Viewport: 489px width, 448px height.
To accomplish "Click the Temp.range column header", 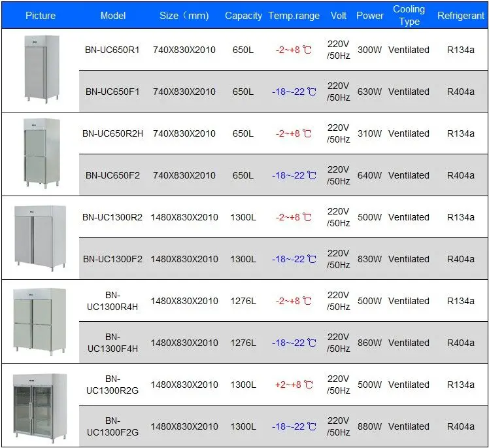I will (294, 16).
